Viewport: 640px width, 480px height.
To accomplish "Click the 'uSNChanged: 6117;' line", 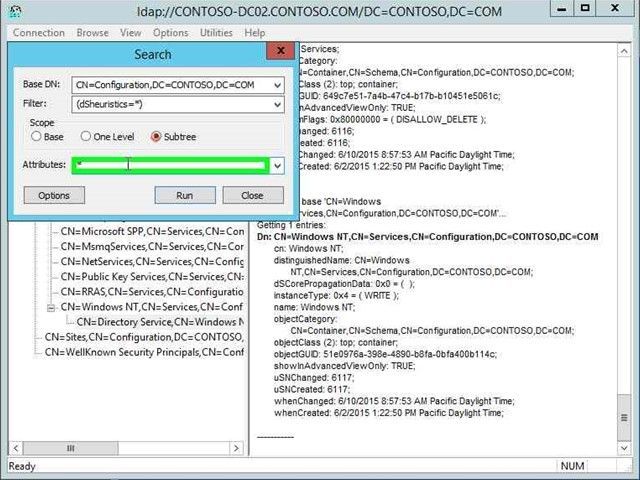I will pyautogui.click(x=314, y=378).
